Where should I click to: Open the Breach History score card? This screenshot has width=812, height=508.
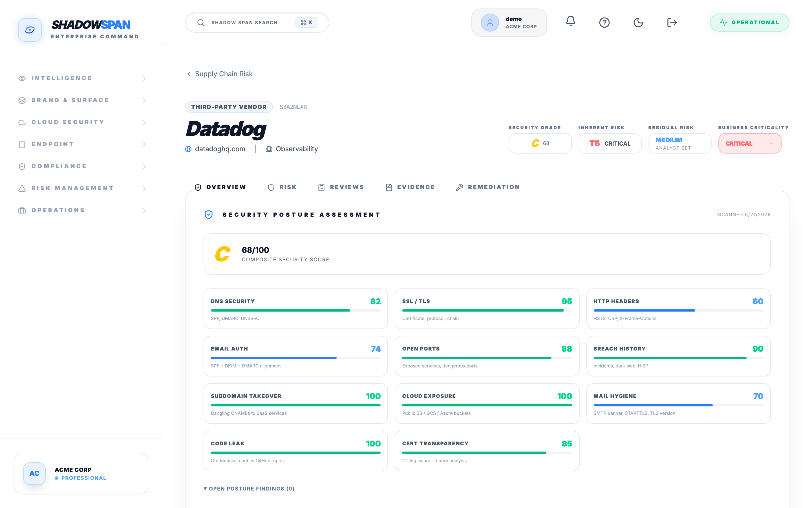tap(678, 356)
